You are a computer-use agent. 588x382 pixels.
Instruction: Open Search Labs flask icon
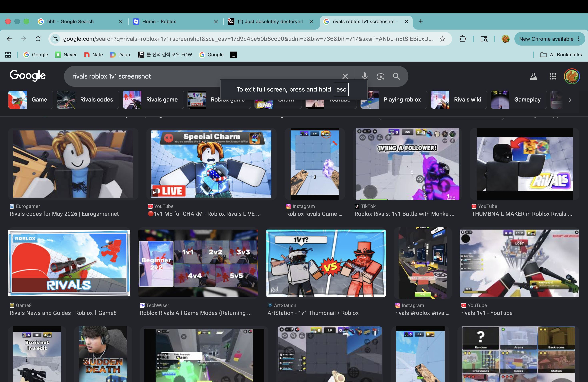click(533, 76)
